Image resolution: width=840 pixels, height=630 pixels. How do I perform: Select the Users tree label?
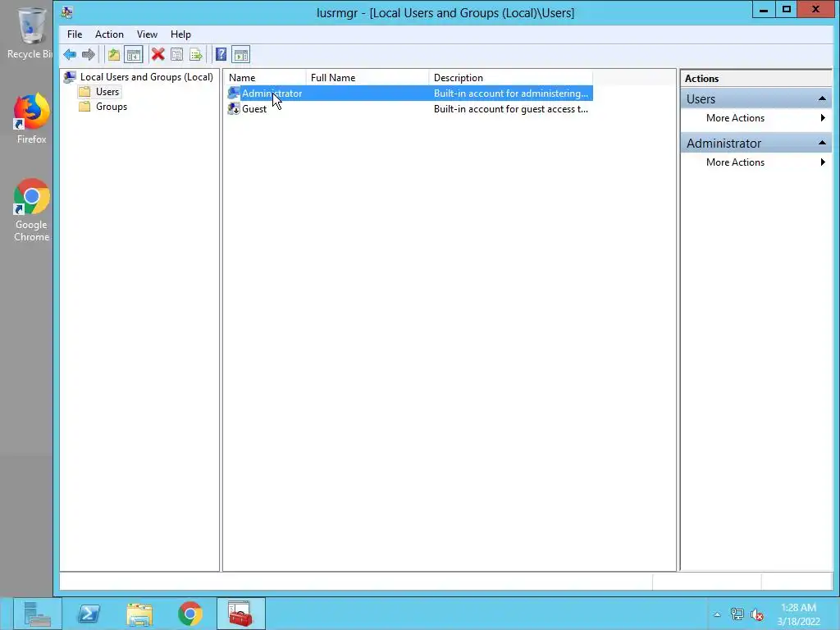click(107, 92)
